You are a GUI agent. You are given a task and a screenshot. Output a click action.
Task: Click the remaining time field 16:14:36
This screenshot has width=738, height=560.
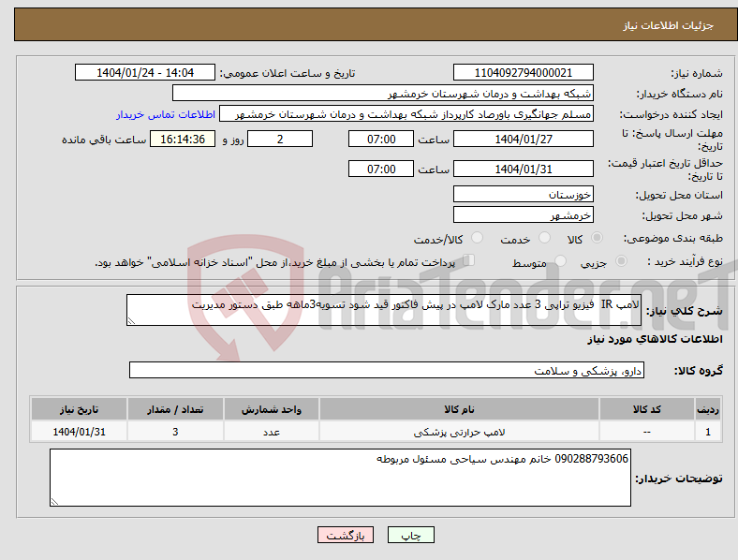(182, 139)
